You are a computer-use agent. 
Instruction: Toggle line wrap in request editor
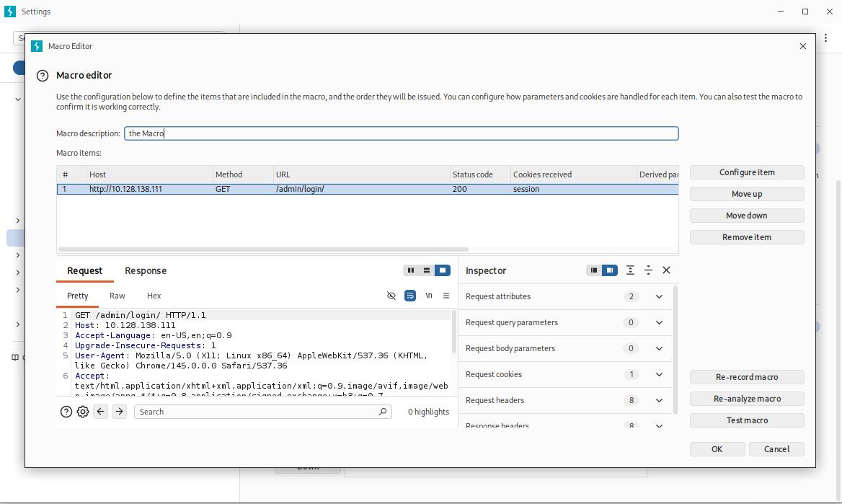[x=409, y=296]
